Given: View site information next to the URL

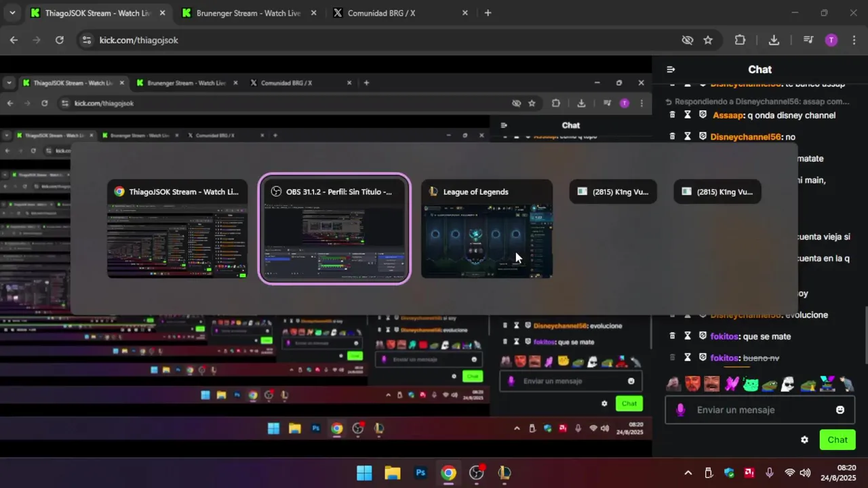Looking at the screenshot, I should [86, 40].
